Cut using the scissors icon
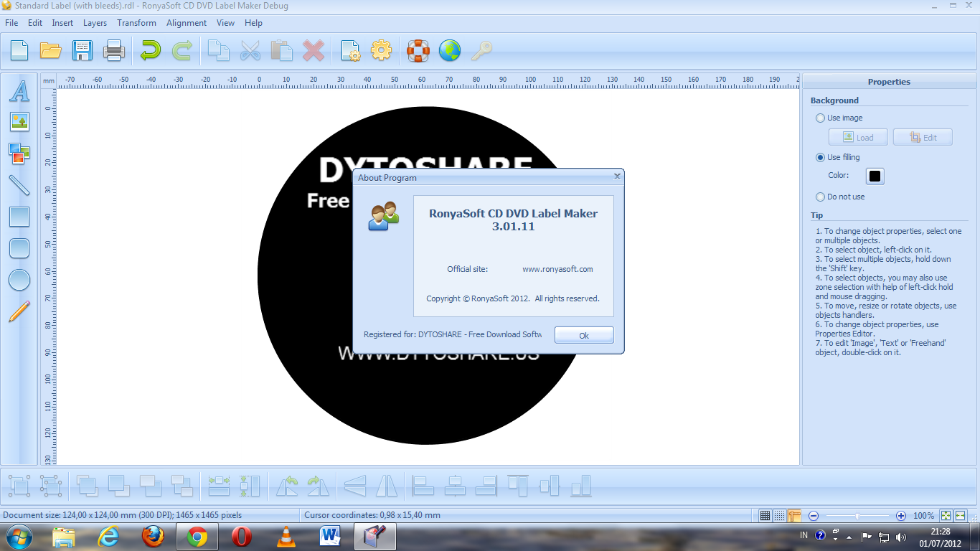The height and width of the screenshot is (551, 980). [250, 50]
